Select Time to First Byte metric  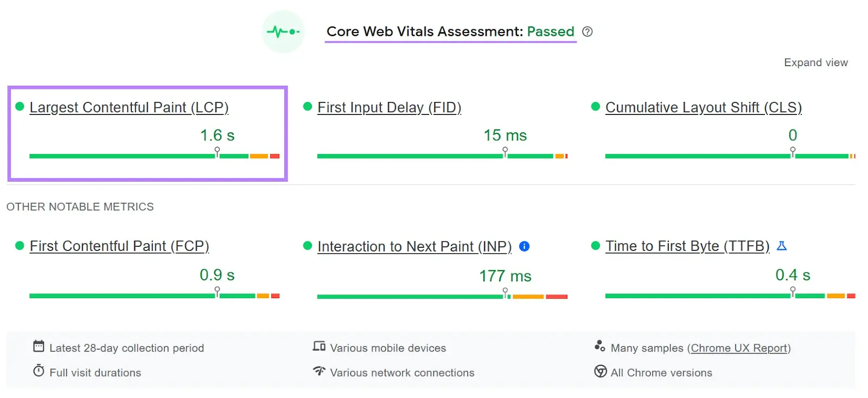[x=687, y=246]
